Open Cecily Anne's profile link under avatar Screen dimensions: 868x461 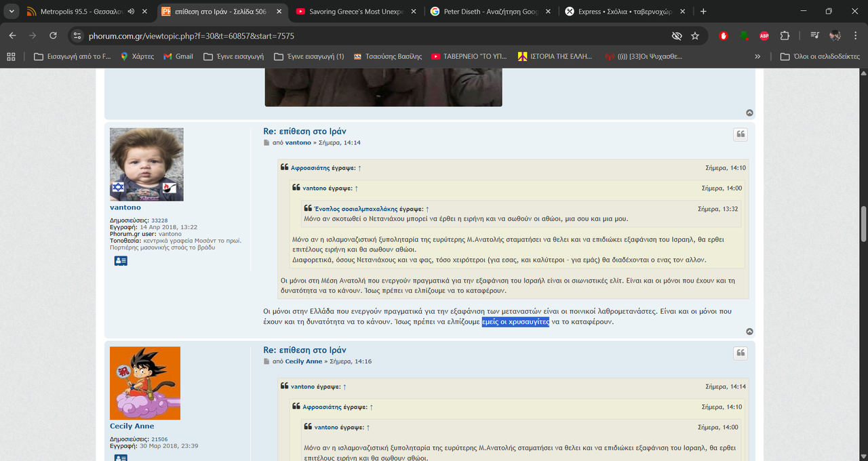(x=132, y=426)
